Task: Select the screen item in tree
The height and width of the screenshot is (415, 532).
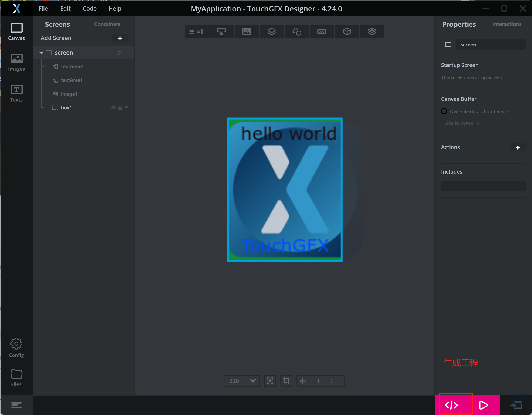Action: click(84, 53)
